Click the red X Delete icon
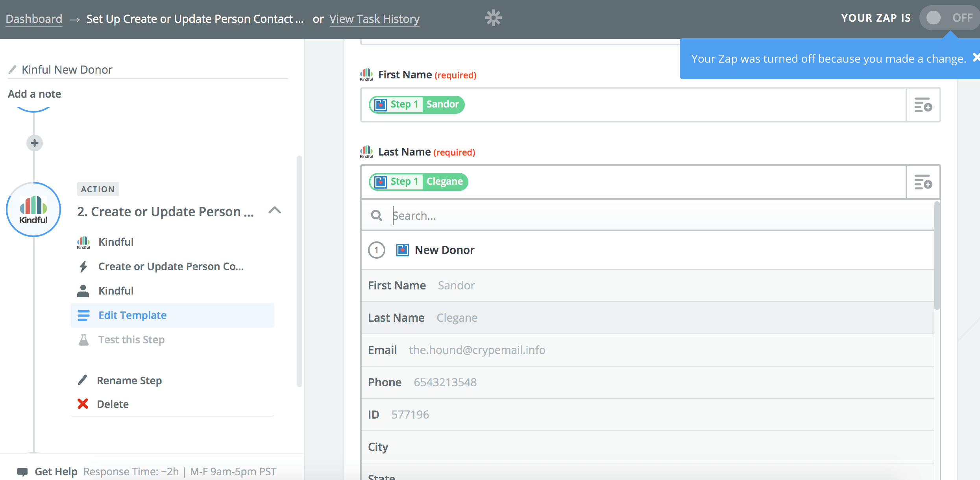 pos(83,404)
